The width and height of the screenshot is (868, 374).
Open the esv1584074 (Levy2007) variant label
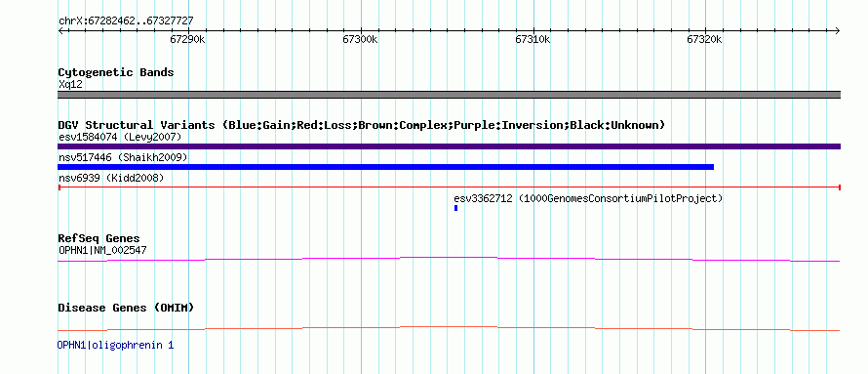[x=120, y=137]
